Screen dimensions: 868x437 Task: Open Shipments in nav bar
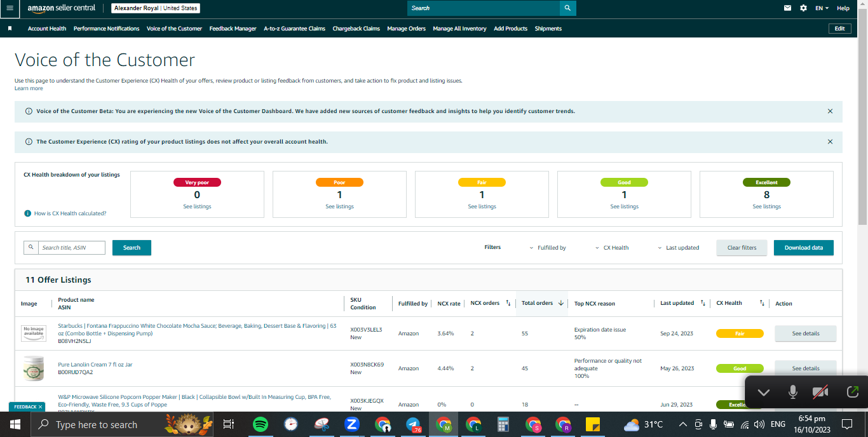(x=548, y=29)
